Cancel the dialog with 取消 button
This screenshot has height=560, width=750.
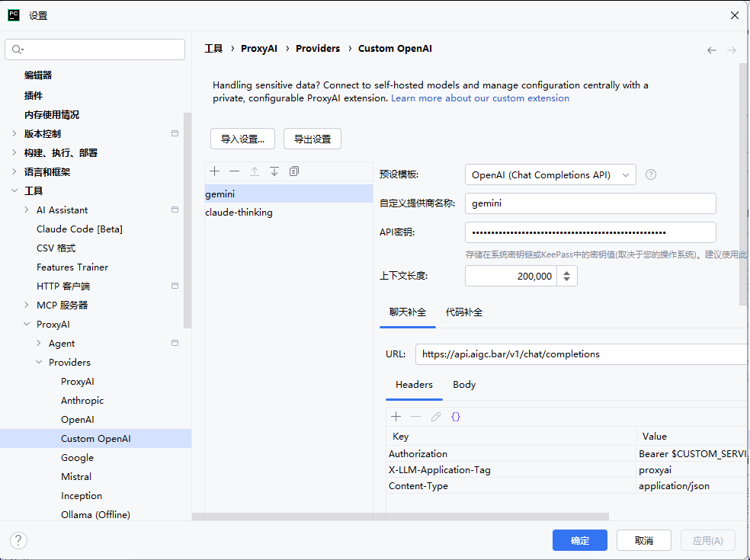pyautogui.click(x=644, y=540)
